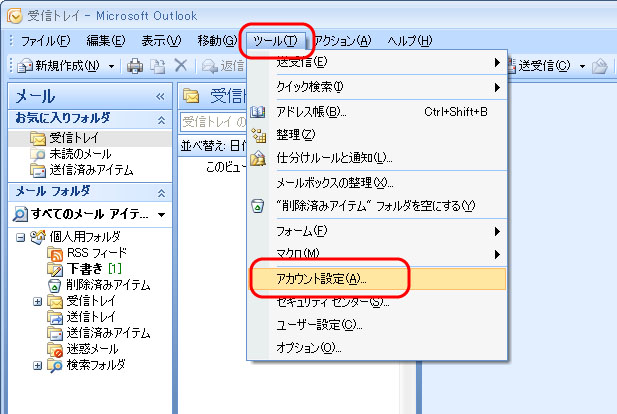Open the アクション(A) menu

[x=342, y=41]
